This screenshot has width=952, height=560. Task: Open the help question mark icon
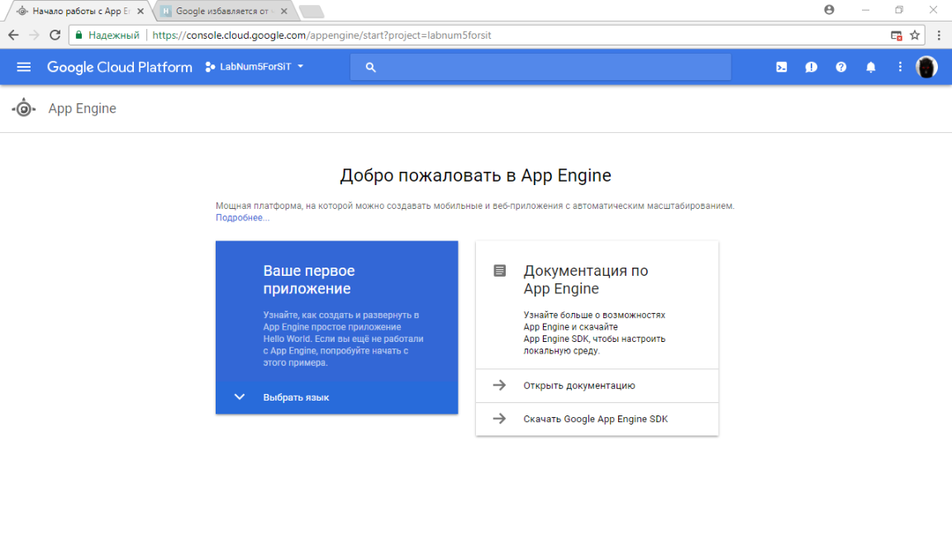point(841,68)
